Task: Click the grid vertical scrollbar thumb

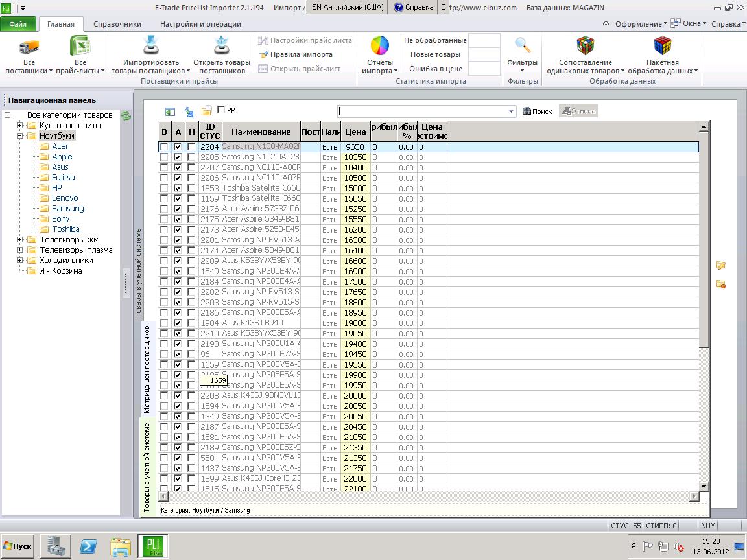Action: click(704, 240)
